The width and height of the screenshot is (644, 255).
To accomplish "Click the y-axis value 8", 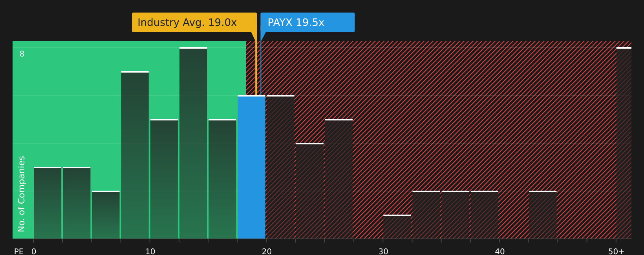I will pos(22,54).
